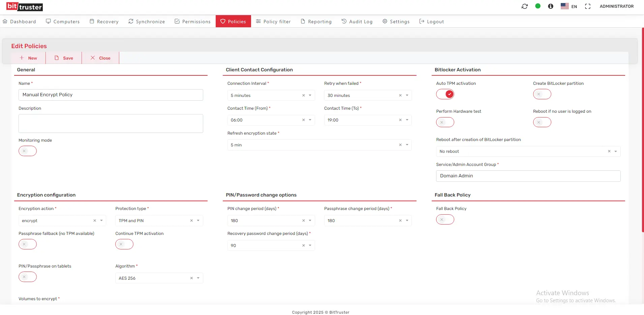The height and width of the screenshot is (315, 644).
Task: Open the Reboot after BitLocker partition dropdown
Action: [x=616, y=151]
